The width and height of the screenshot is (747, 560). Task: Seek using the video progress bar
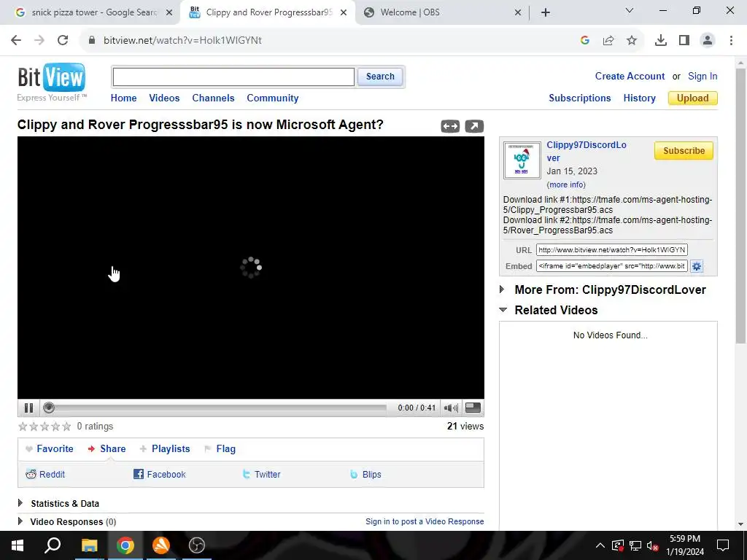[x=214, y=408]
